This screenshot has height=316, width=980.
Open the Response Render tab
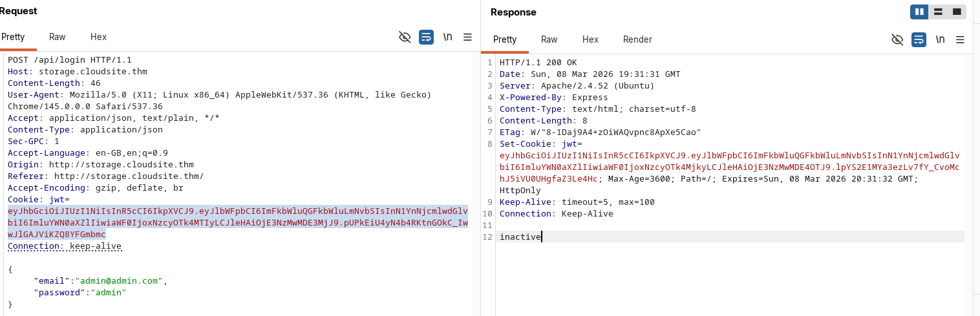tap(637, 39)
